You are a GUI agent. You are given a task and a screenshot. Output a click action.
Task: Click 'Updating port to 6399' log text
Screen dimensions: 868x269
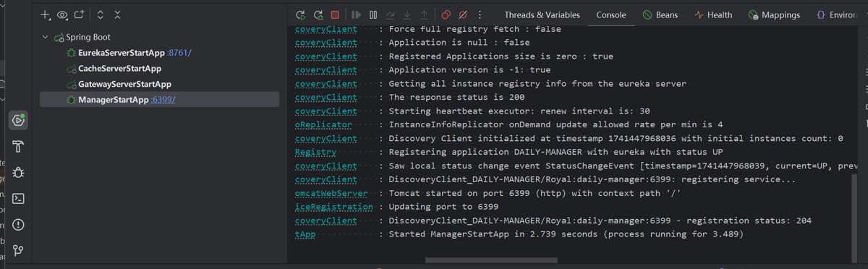(443, 207)
